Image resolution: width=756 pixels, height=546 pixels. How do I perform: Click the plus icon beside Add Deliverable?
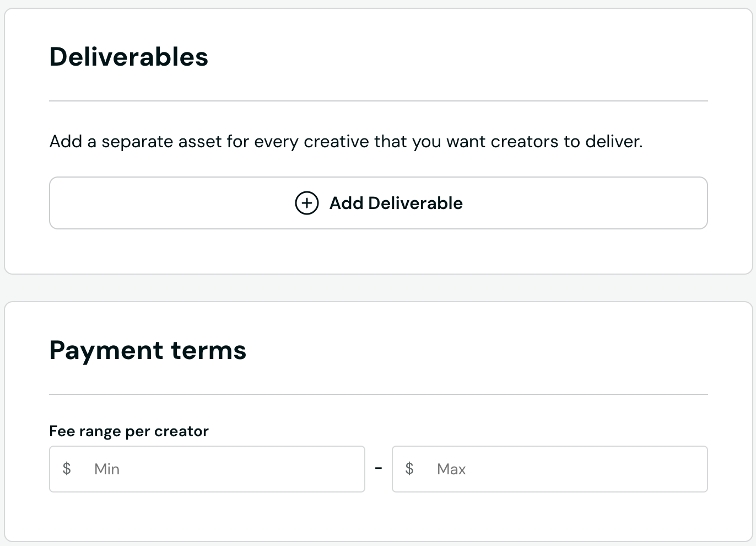(x=306, y=203)
